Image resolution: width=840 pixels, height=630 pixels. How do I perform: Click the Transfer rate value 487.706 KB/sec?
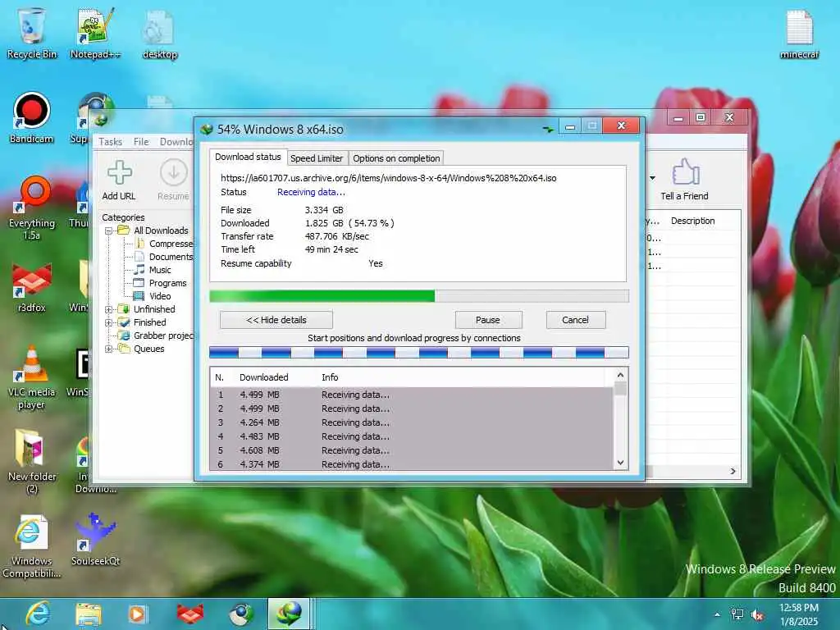pyautogui.click(x=337, y=236)
